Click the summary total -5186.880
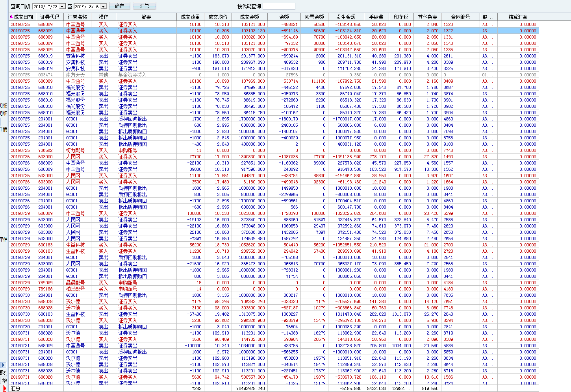The height and width of the screenshot is (392, 571). [x=351, y=388]
